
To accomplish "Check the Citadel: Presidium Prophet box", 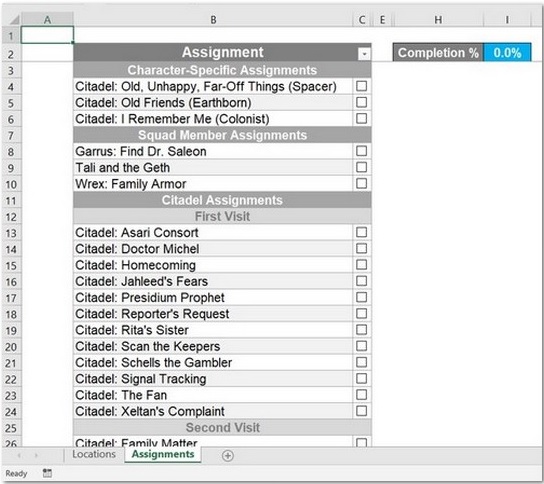I will click(361, 297).
